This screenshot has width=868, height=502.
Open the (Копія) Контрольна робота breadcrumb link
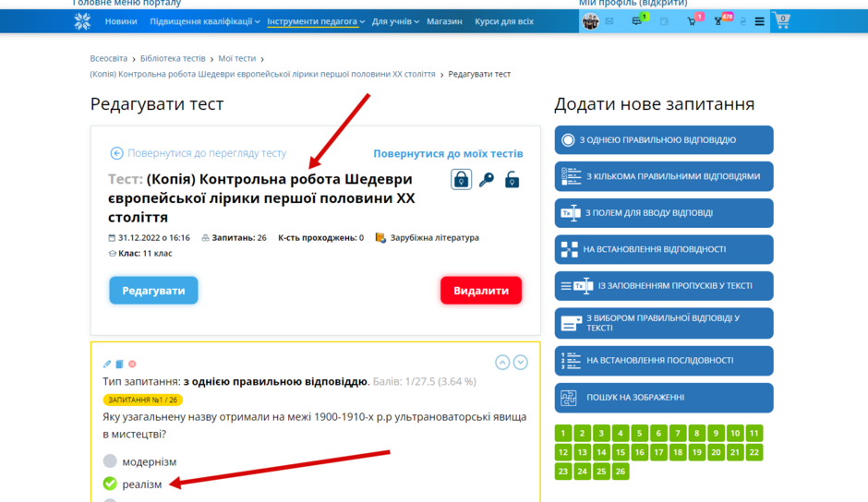pyautogui.click(x=262, y=74)
